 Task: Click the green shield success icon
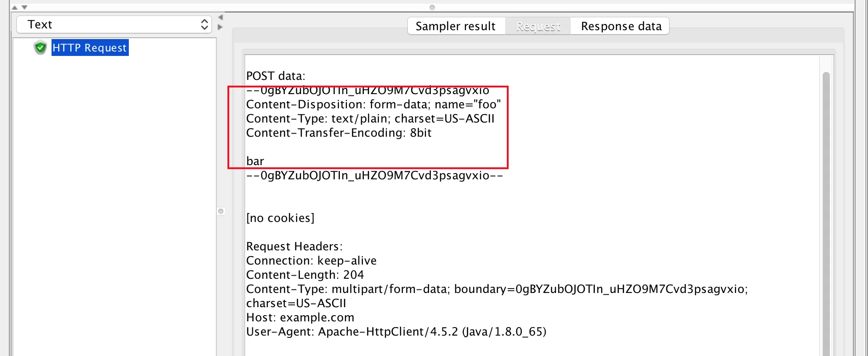coord(40,47)
